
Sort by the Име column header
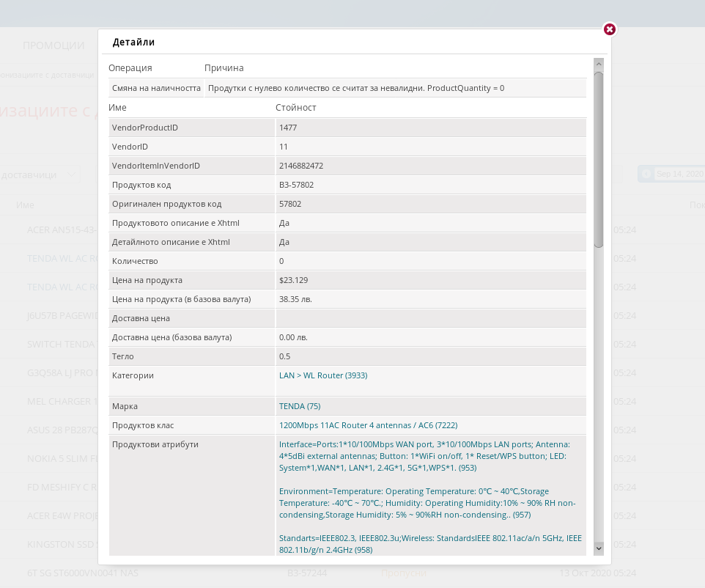point(26,205)
